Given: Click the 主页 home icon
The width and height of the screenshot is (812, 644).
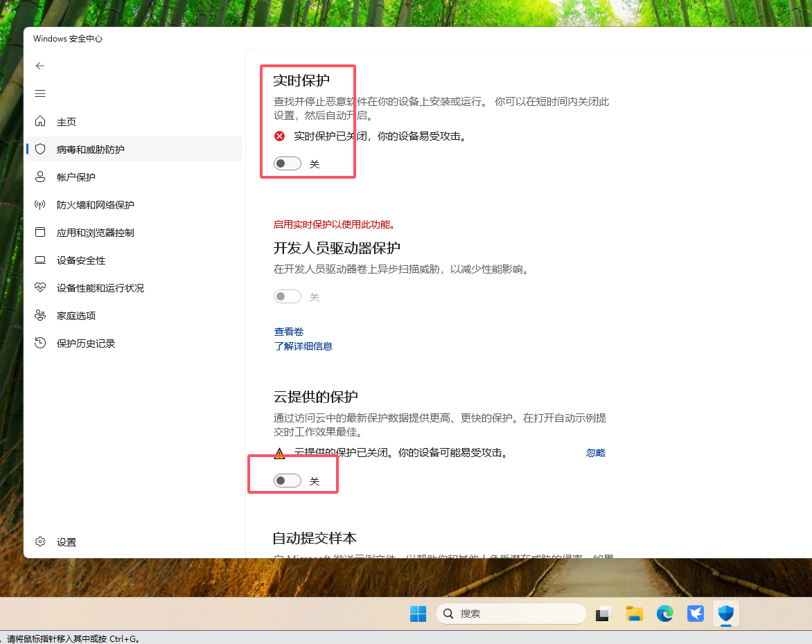Looking at the screenshot, I should [40, 122].
